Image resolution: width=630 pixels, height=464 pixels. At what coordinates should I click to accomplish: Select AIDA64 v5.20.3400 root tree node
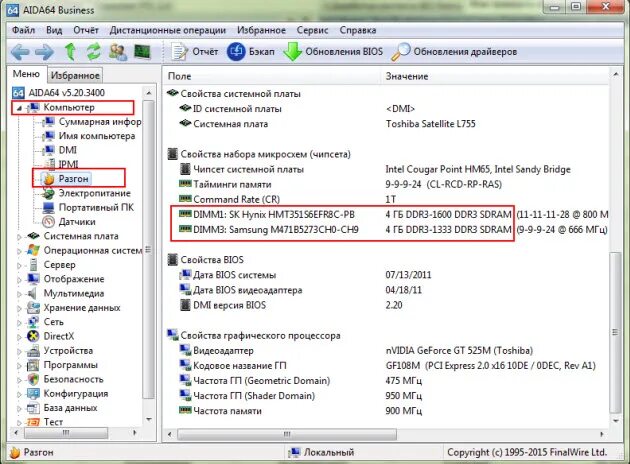[x=58, y=93]
